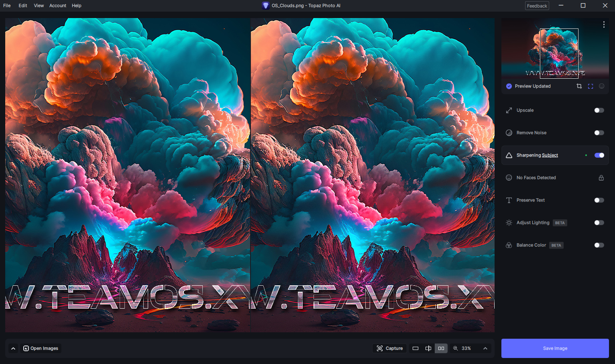Open the Help menu
Viewport: 615px width, 364px height.
tap(77, 6)
